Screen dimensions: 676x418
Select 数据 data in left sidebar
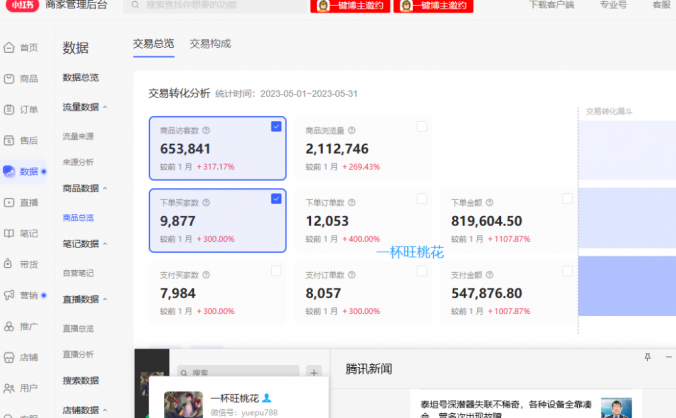tap(24, 172)
